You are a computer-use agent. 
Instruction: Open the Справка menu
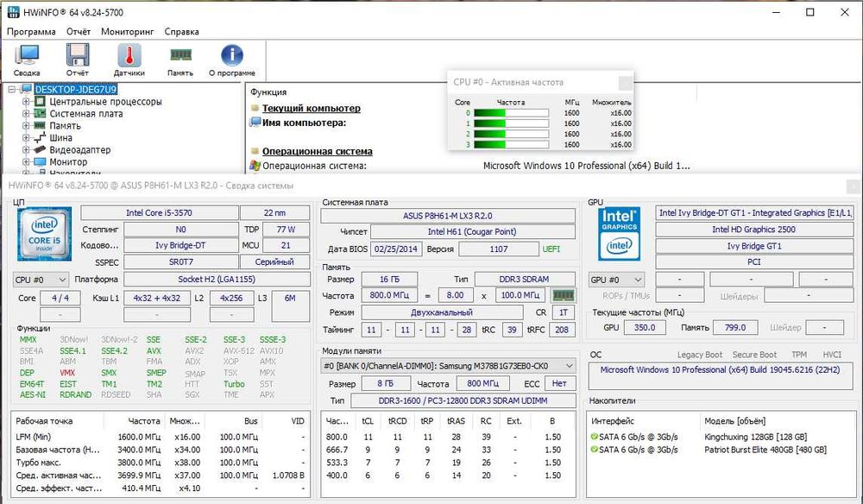[x=181, y=31]
